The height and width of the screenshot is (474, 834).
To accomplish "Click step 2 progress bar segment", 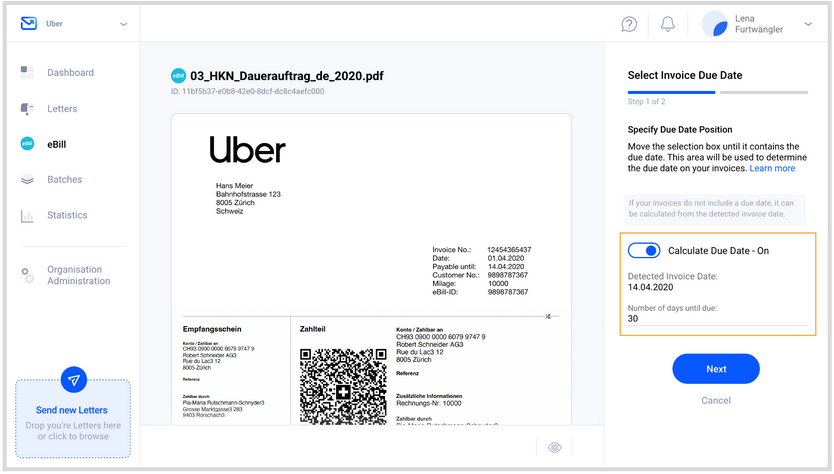I will 764,93.
